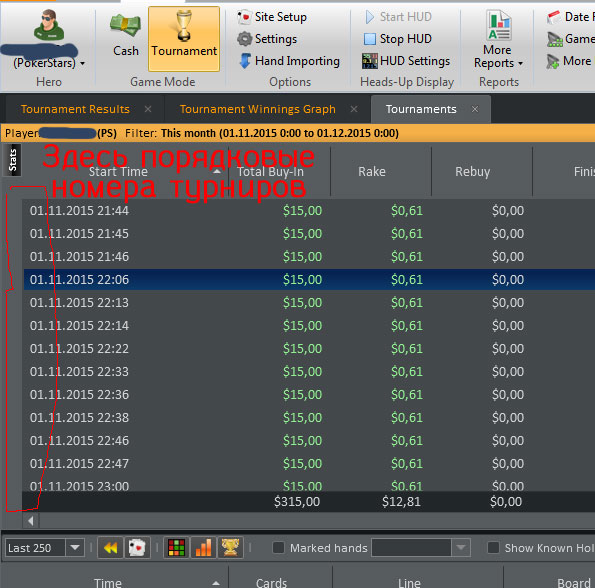This screenshot has width=595, height=588.
Task: Select tournament row 01.11.2015 22:33
Action: (309, 371)
